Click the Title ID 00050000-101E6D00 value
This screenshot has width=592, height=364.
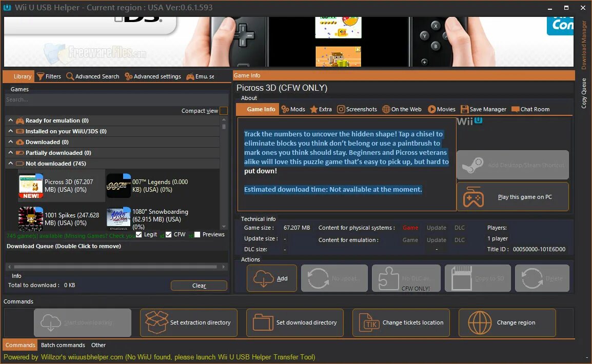pyautogui.click(x=539, y=249)
